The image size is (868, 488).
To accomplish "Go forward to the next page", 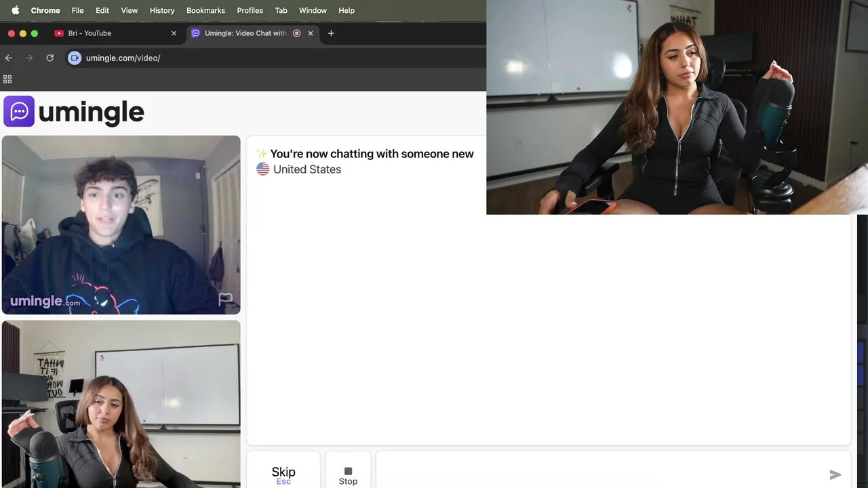I will (29, 58).
